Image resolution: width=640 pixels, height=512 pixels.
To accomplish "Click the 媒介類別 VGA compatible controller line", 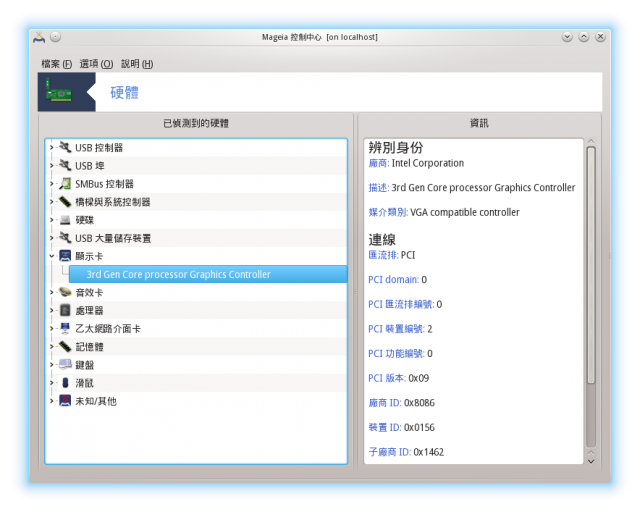I will [x=444, y=212].
